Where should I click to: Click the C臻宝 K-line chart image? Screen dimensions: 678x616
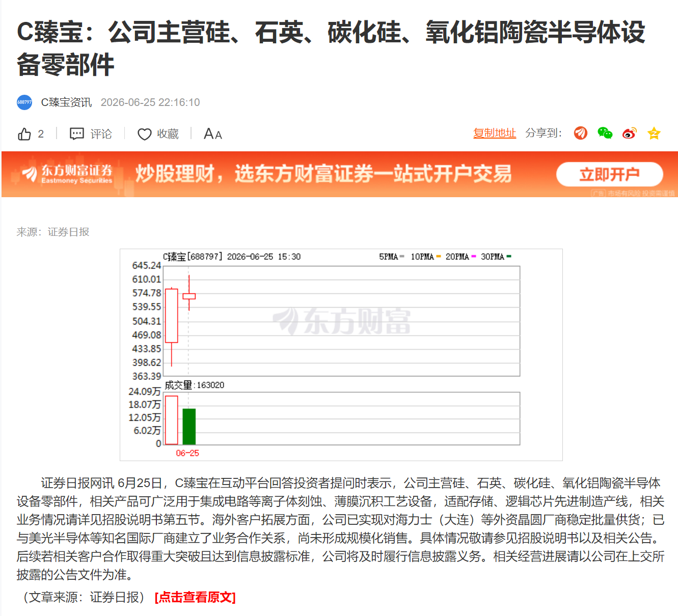(x=341, y=355)
